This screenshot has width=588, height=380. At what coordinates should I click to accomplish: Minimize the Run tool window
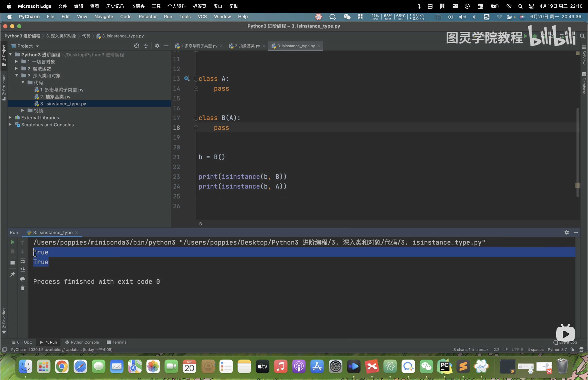point(576,233)
